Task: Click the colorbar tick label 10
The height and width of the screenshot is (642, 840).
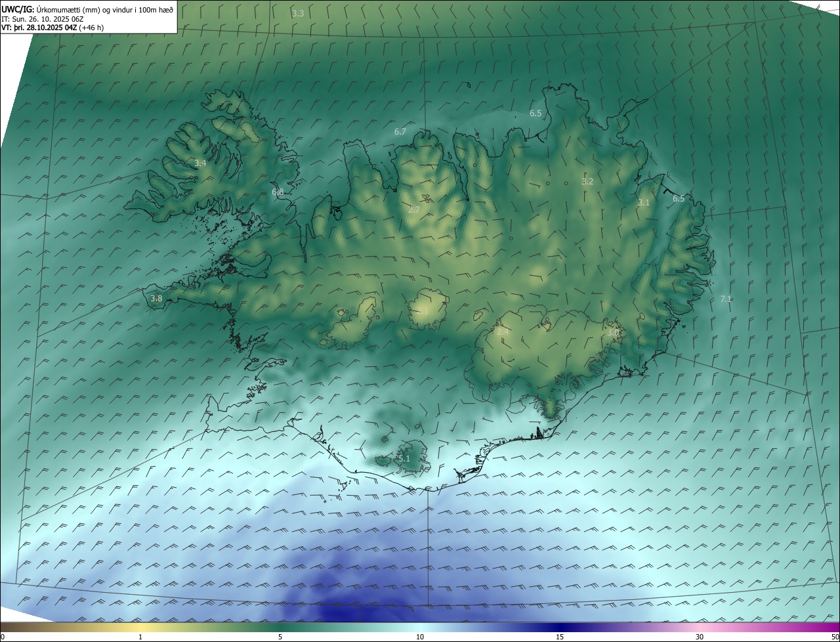Action: click(420, 637)
